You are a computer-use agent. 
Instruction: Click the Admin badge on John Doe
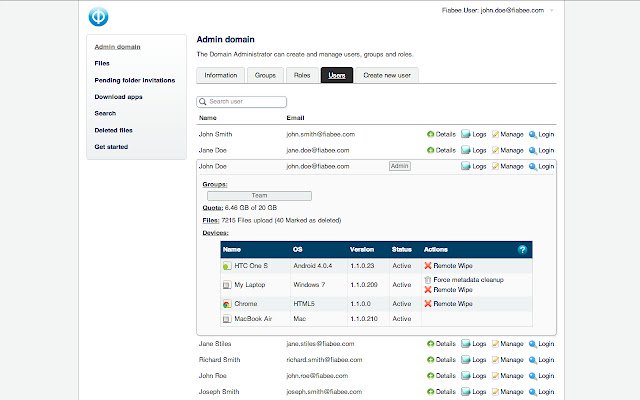(400, 166)
